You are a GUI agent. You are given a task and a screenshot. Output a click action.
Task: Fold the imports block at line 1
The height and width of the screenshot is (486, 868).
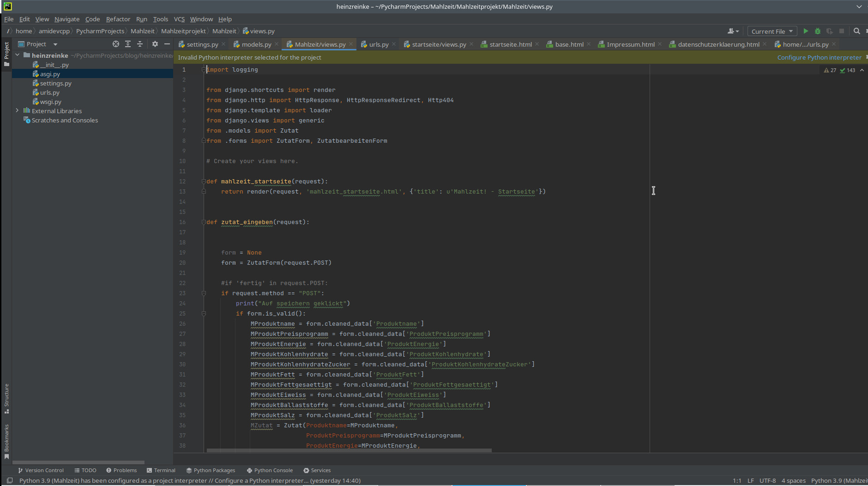pos(204,69)
